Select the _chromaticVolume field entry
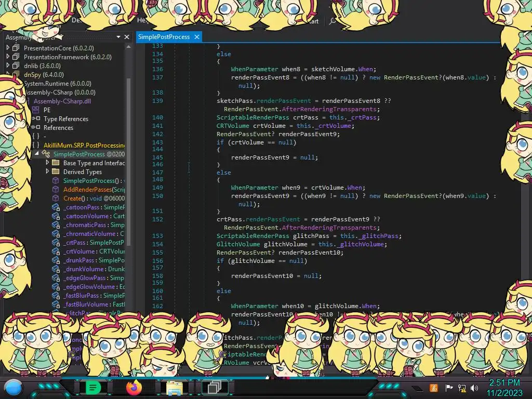Screen dimensions: 532x399 click(x=94, y=233)
